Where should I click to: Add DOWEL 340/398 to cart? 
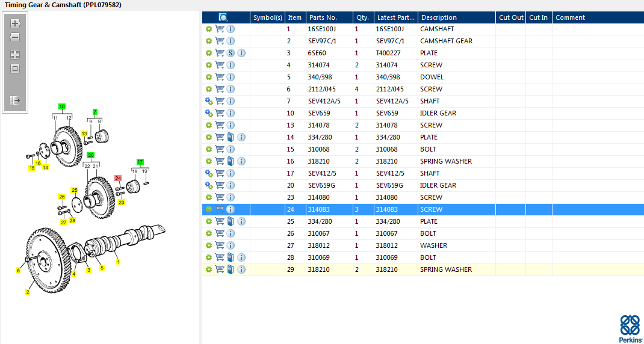(x=220, y=77)
